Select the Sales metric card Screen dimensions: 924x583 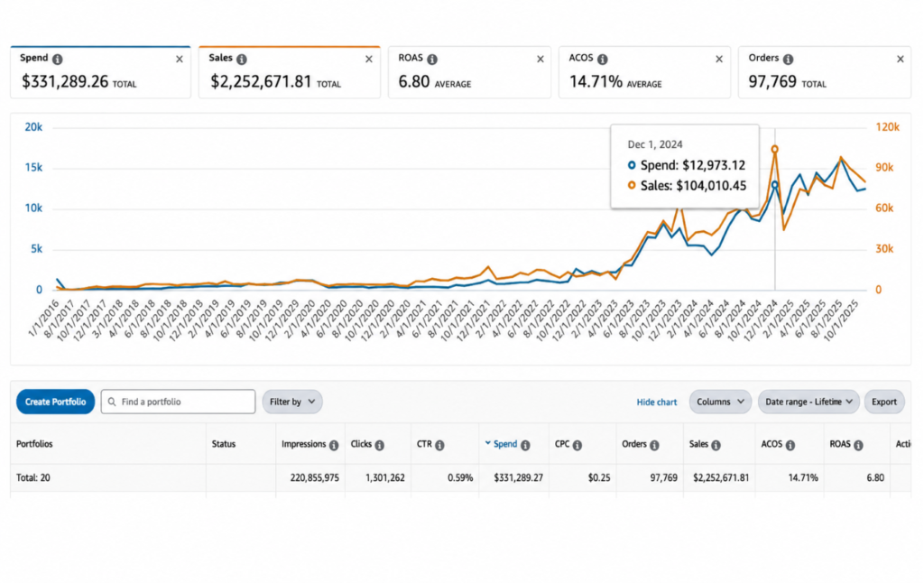[x=290, y=72]
